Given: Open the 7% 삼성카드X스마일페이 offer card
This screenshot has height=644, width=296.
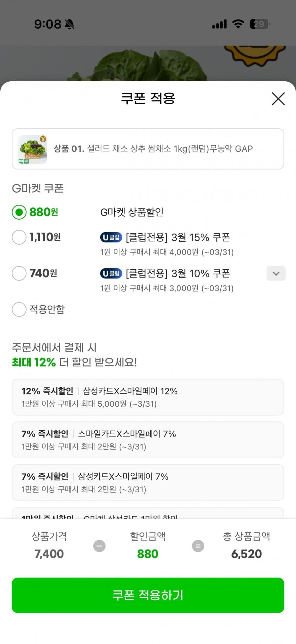Looking at the screenshot, I should [148, 483].
